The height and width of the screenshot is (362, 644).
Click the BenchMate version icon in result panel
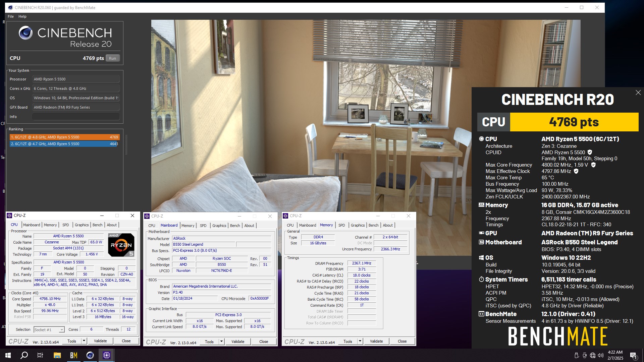click(481, 314)
